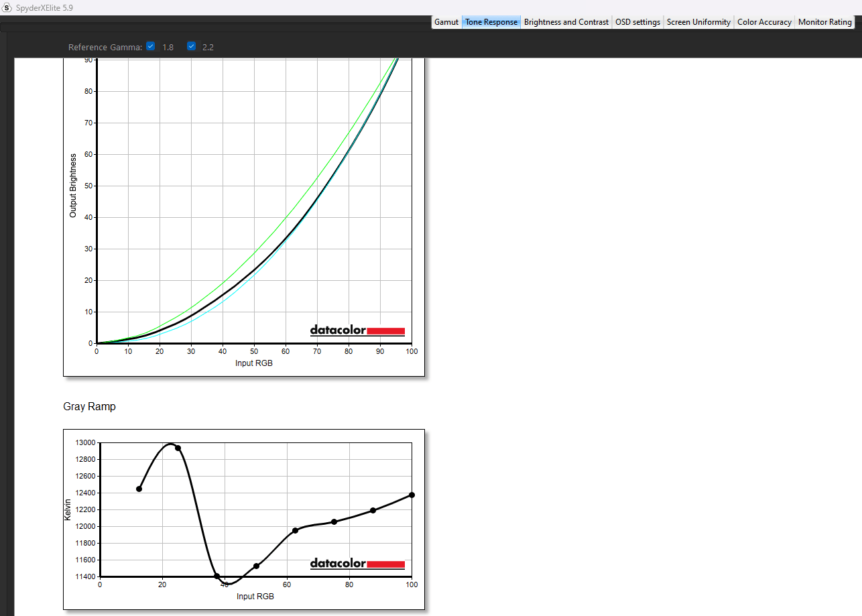862x616 pixels.
Task: Disable the 2.2 reference gamma checkbox
Action: (x=191, y=46)
